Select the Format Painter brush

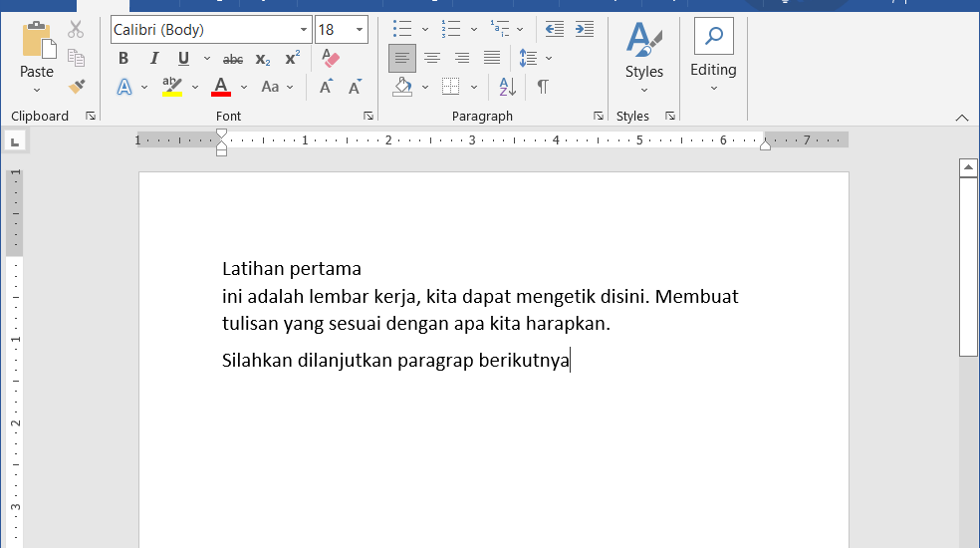coord(77,87)
